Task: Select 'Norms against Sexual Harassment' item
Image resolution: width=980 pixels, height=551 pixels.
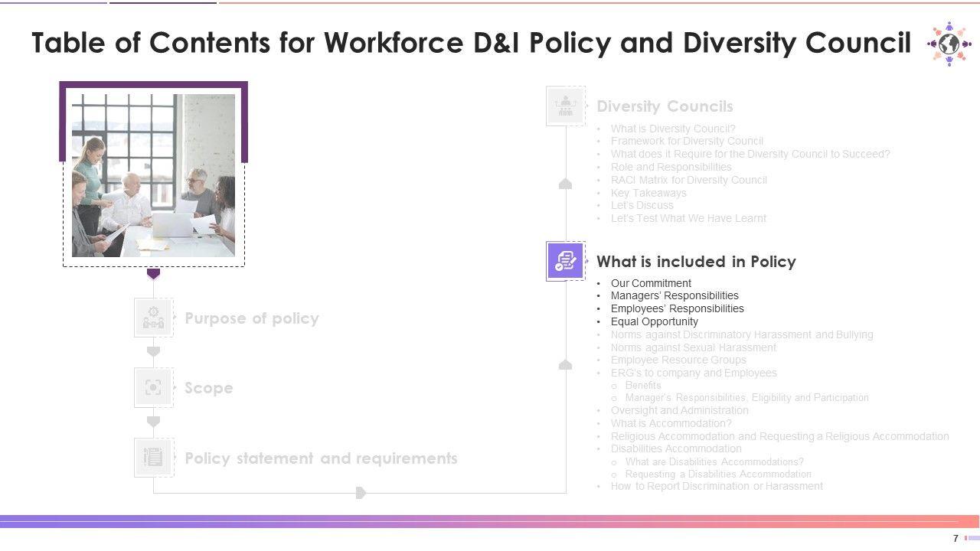Action: pos(694,347)
